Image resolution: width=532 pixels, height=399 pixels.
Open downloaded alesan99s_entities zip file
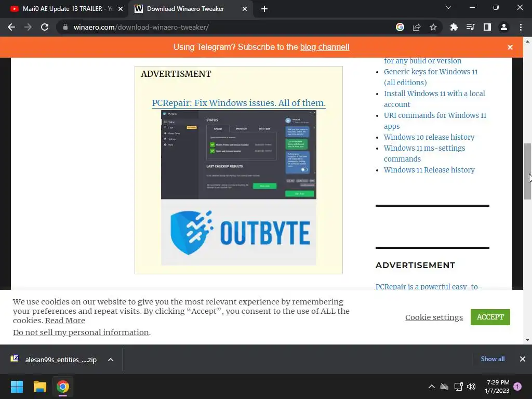tap(55, 360)
